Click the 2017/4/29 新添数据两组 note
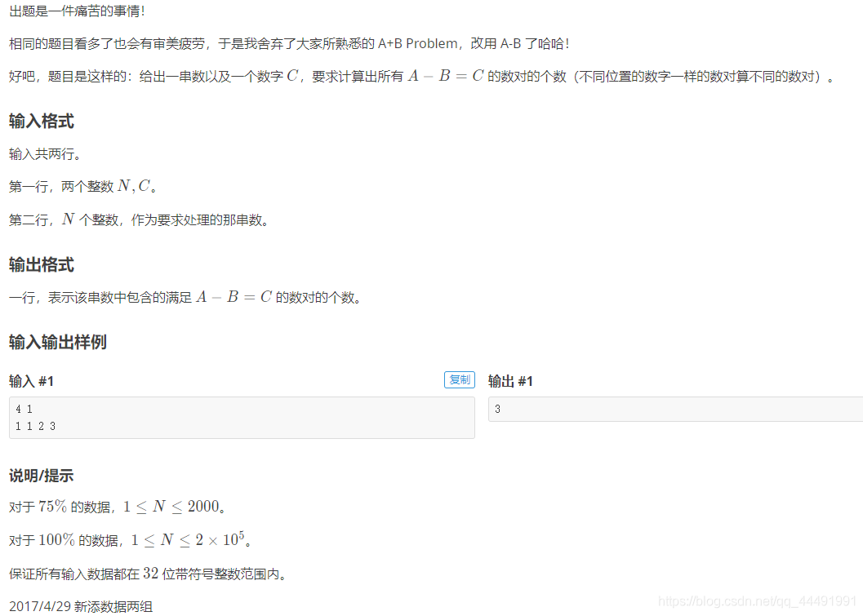The image size is (863, 616). [x=81, y=607]
